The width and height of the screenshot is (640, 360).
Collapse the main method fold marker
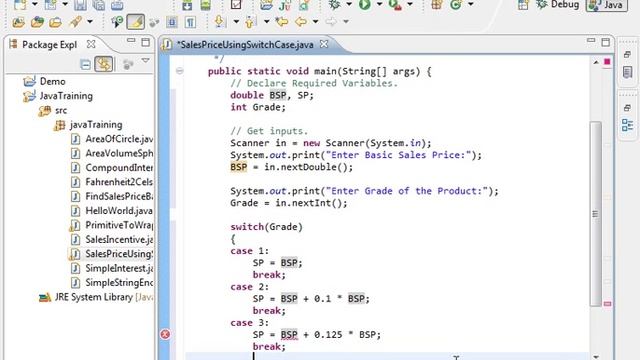tap(180, 71)
